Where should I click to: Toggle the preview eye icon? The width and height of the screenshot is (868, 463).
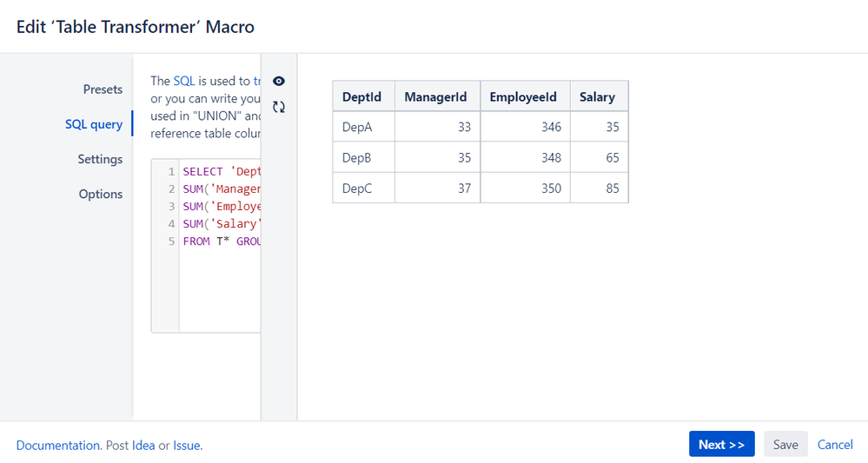point(278,82)
